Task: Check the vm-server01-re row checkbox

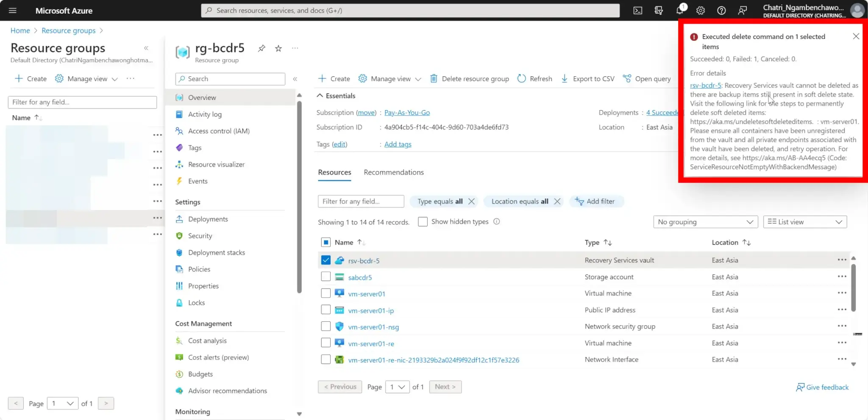Action: tap(325, 343)
